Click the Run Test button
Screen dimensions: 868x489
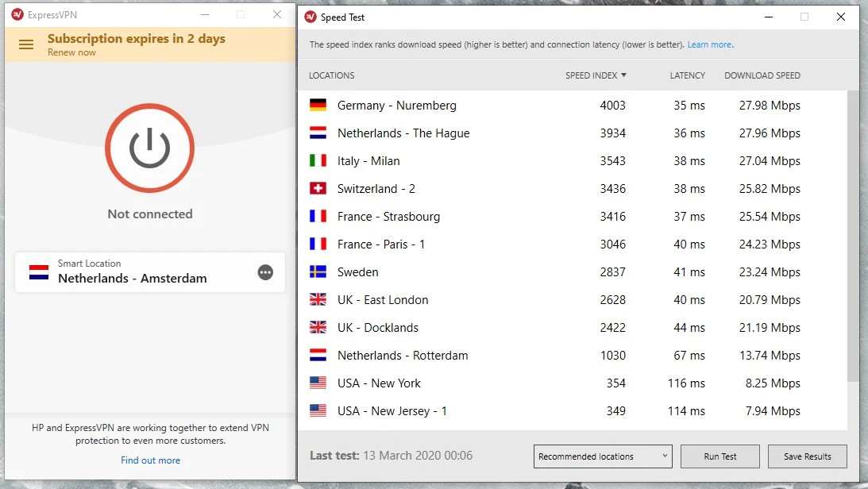click(719, 456)
